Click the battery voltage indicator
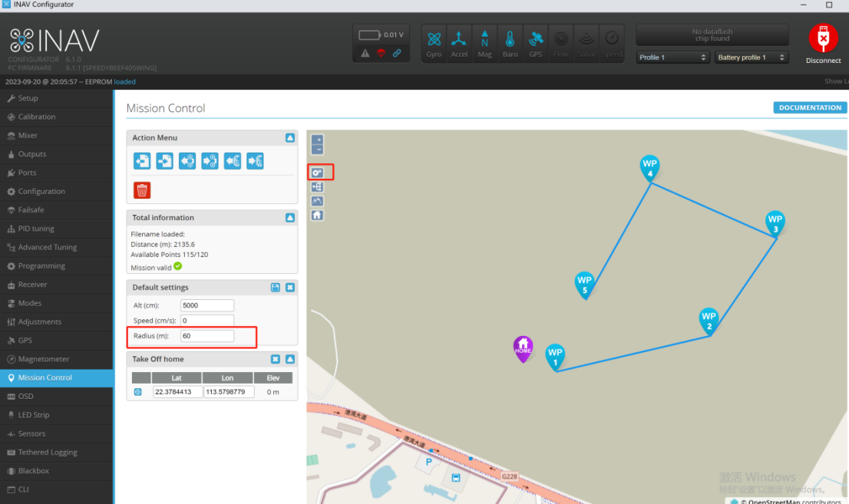 pyautogui.click(x=381, y=35)
